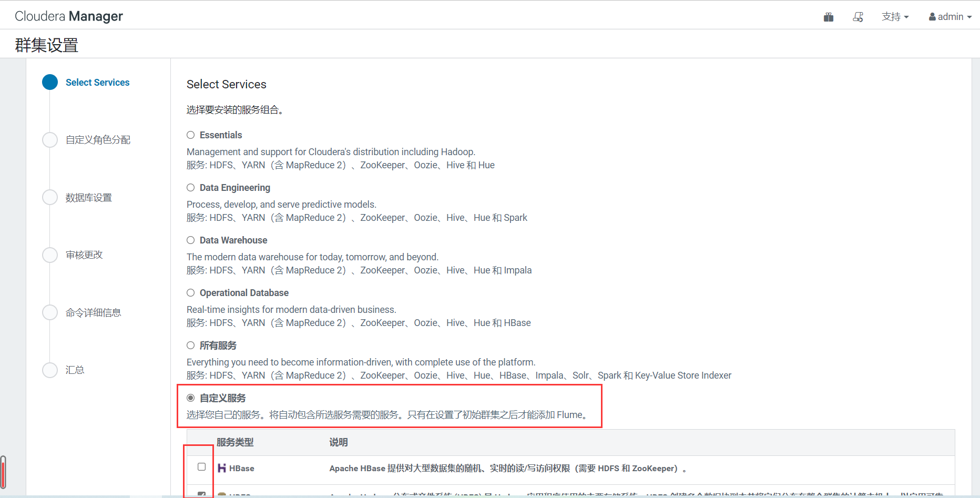980x498 pixels.
Task: Click the Operational Database label text
Action: (x=244, y=293)
